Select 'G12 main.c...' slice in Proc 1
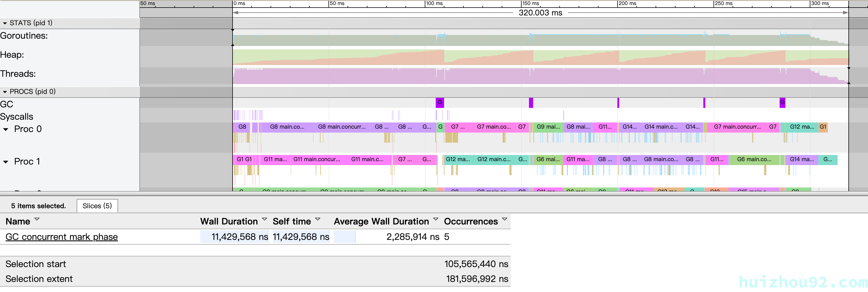 pyautogui.click(x=494, y=160)
